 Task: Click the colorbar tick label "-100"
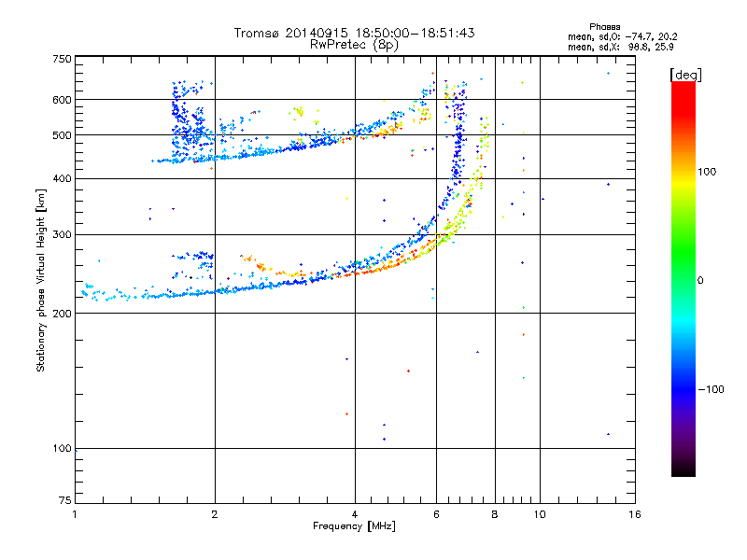click(711, 389)
